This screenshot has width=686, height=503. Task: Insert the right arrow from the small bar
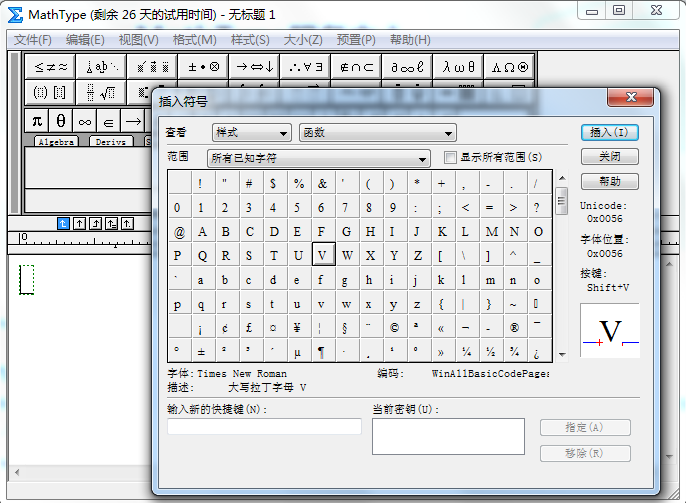point(133,121)
